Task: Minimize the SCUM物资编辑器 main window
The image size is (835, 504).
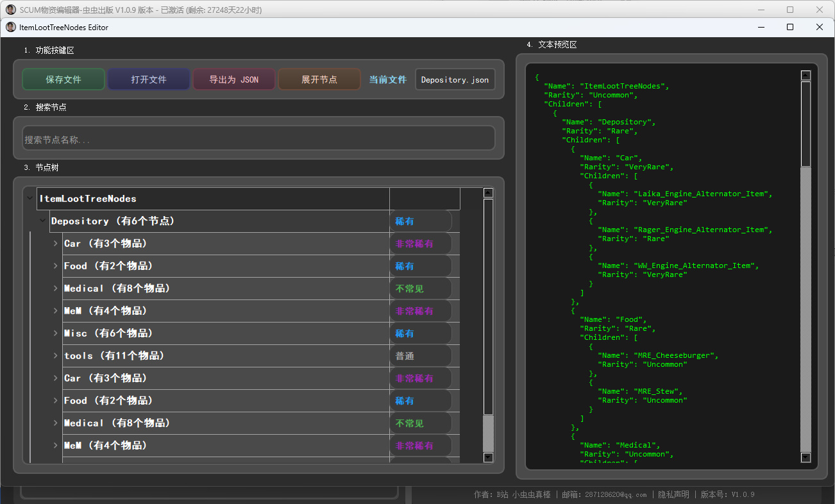Action: (x=761, y=10)
